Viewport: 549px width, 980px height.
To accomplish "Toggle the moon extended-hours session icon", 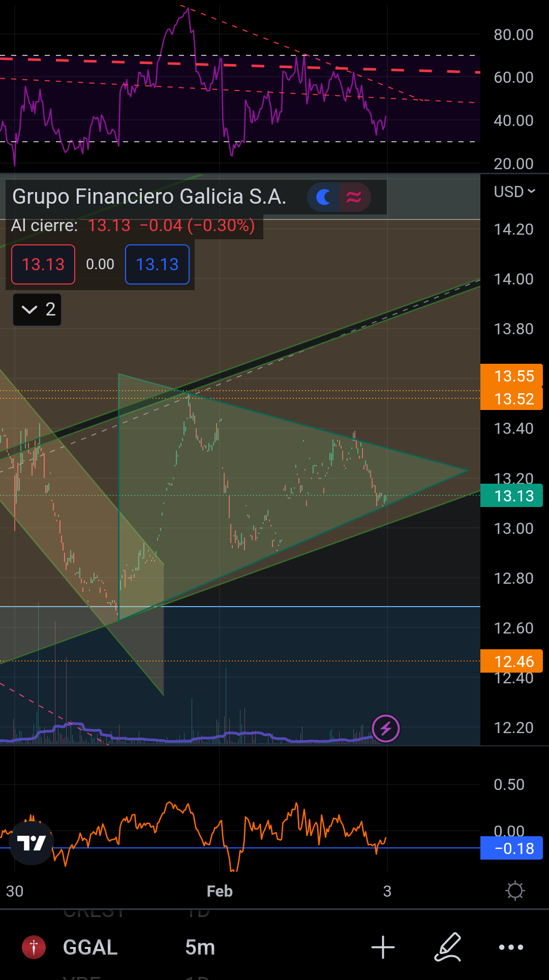I will click(324, 197).
